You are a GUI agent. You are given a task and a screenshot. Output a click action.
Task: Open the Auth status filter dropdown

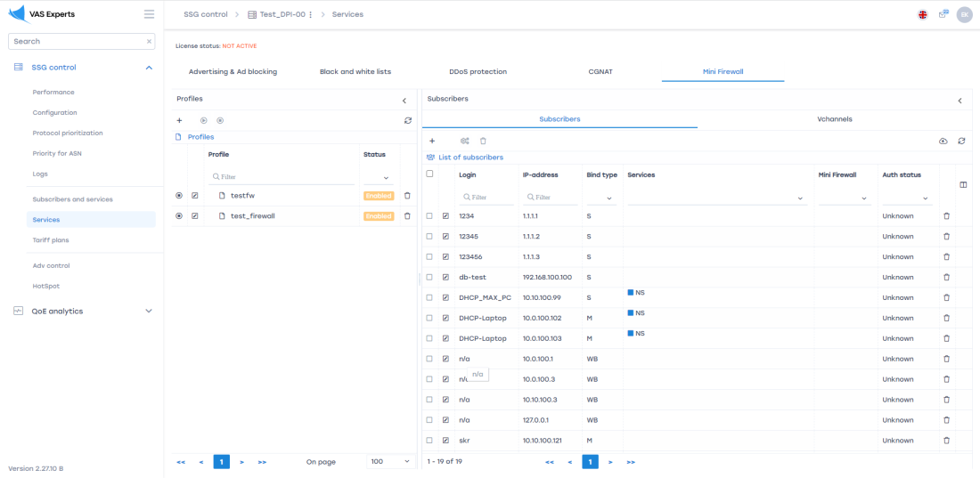906,198
